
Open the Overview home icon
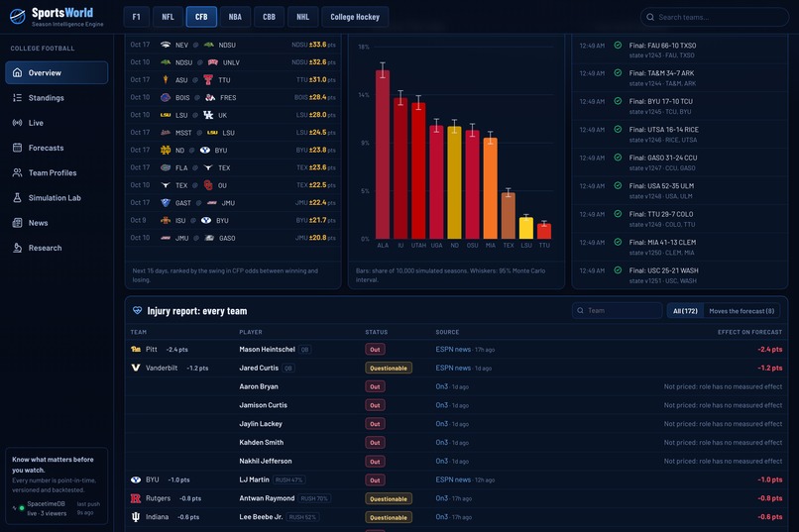pyautogui.click(x=17, y=72)
